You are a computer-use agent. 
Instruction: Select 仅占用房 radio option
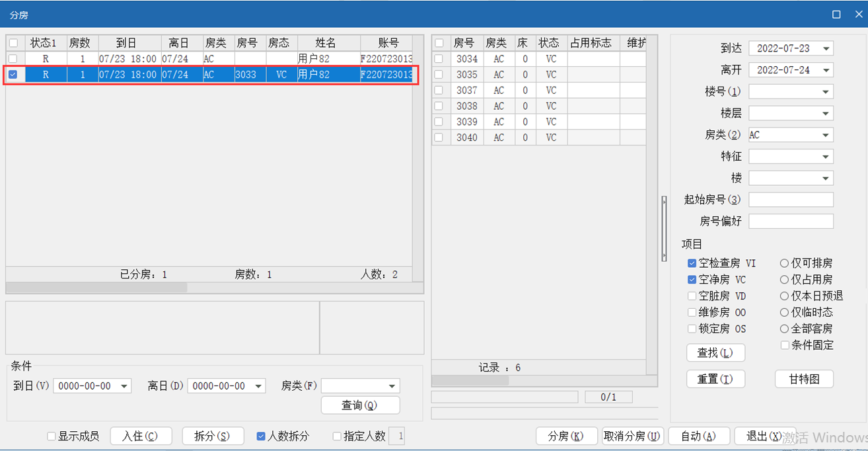(785, 280)
